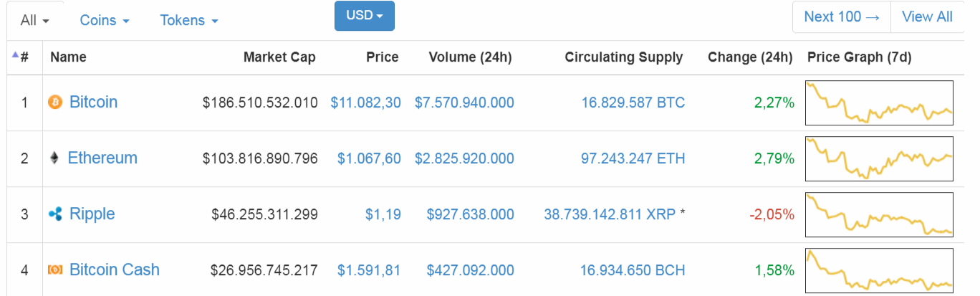Click the Ethereum diamond logo icon
The height and width of the screenshot is (296, 980).
coord(54,158)
